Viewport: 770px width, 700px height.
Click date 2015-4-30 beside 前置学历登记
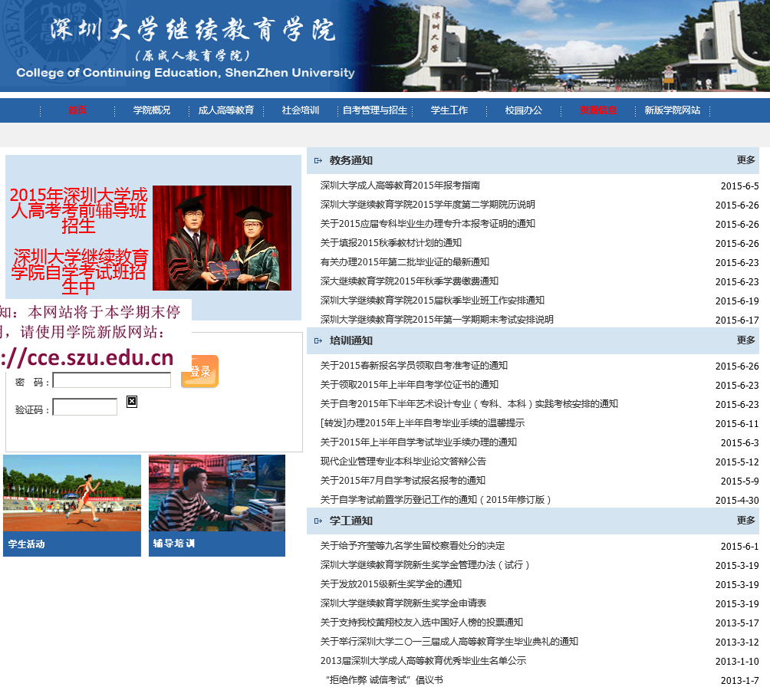pyautogui.click(x=737, y=500)
